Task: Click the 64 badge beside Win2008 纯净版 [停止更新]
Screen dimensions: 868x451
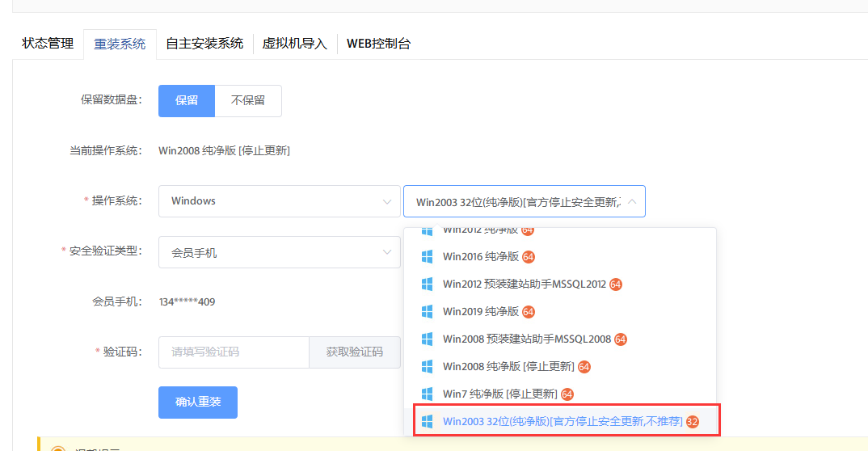Action: click(584, 367)
